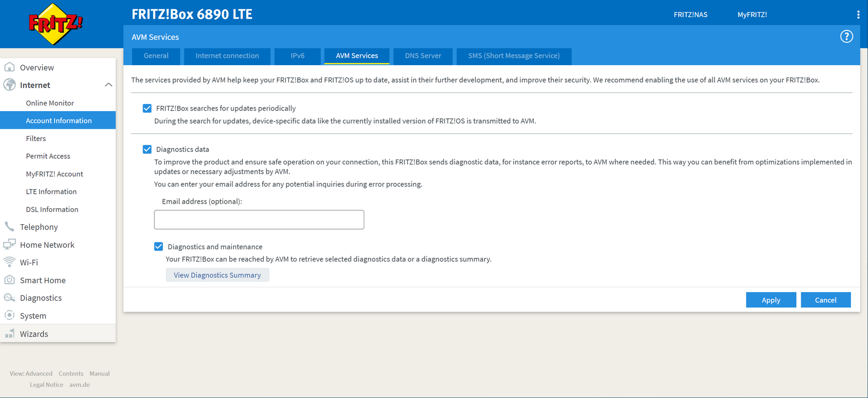Click the Email address input field
Viewport: 868px width, 398px height.
point(259,220)
